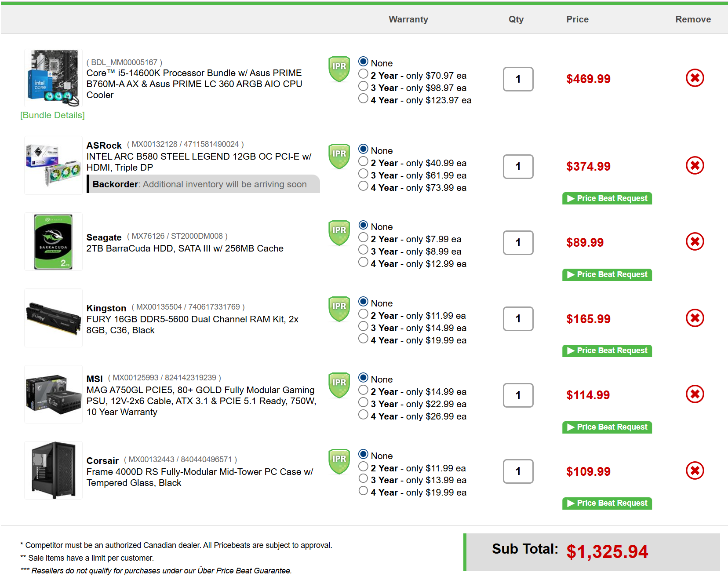728x580 pixels.
Task: Open the Frame 4000D RS case title
Action: point(200,477)
